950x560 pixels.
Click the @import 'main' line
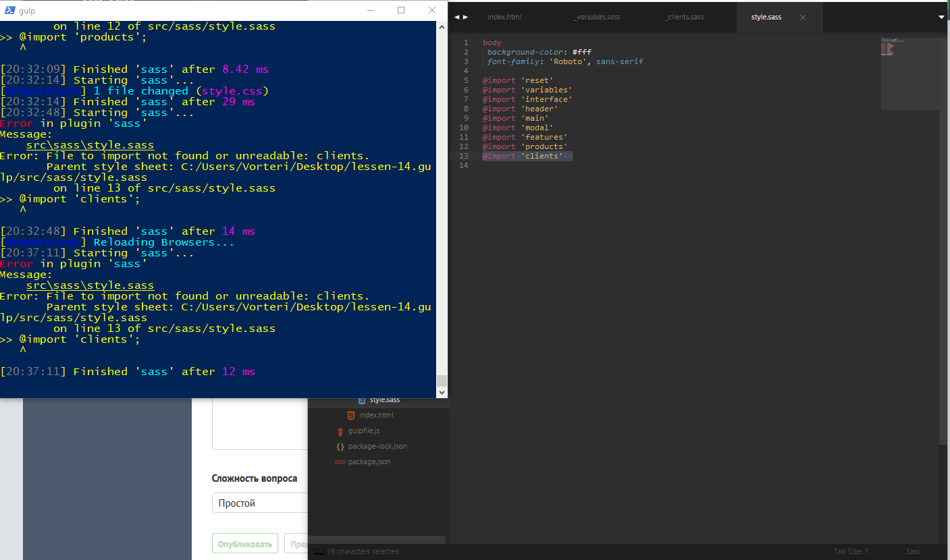pos(516,118)
